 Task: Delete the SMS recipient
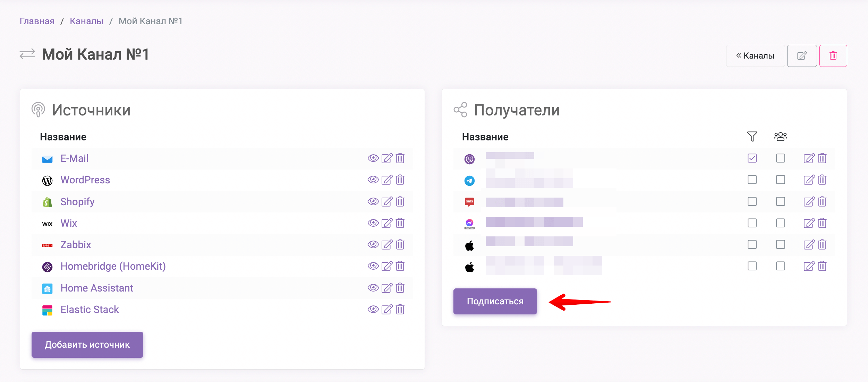pos(822,201)
